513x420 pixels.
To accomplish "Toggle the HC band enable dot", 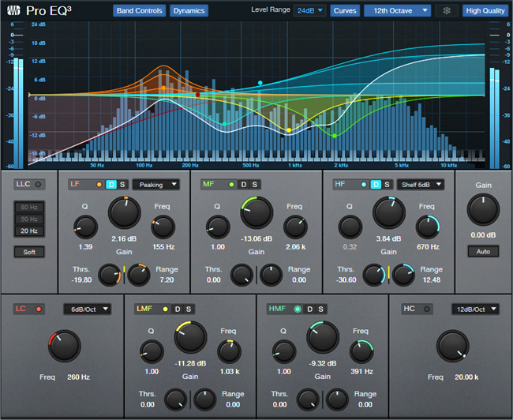I will 427,309.
